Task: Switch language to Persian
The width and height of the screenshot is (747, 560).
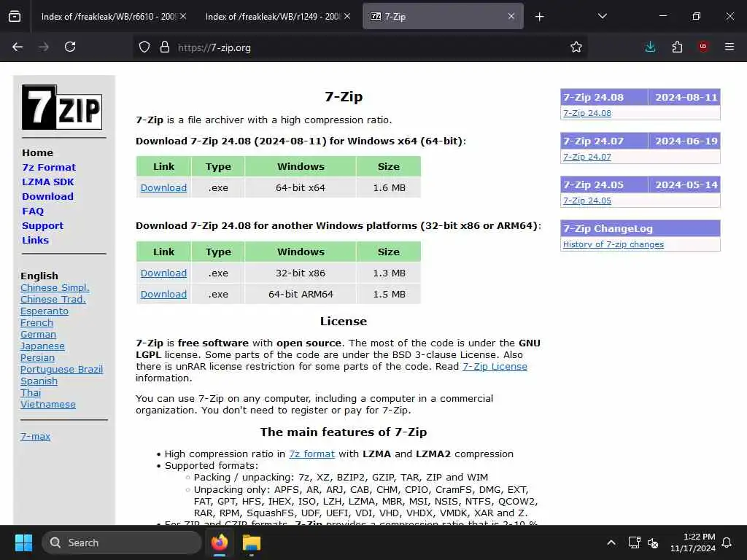Action: coord(38,357)
